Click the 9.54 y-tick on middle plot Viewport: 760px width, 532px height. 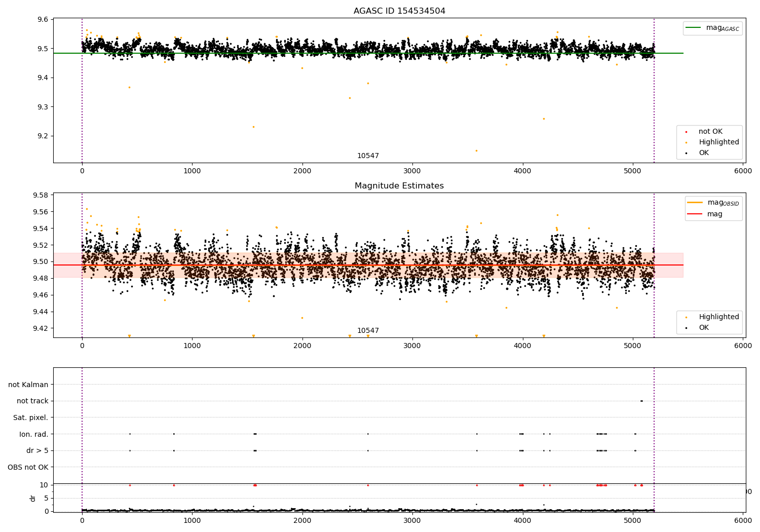tap(41, 229)
